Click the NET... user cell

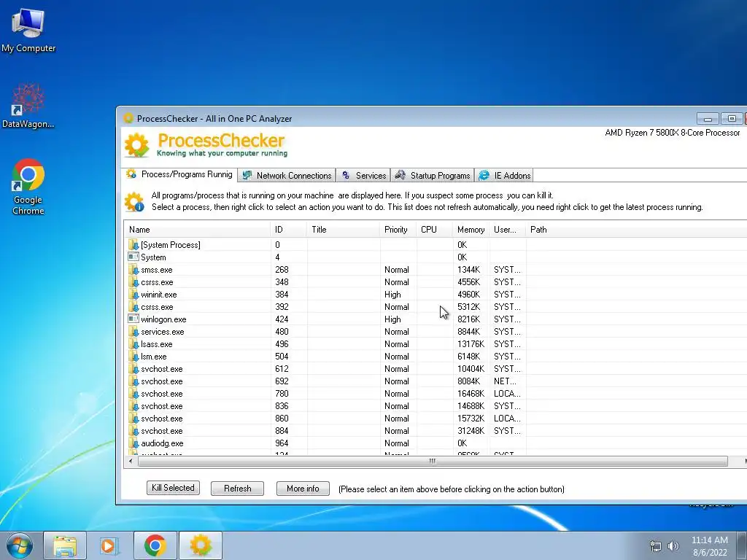point(505,381)
